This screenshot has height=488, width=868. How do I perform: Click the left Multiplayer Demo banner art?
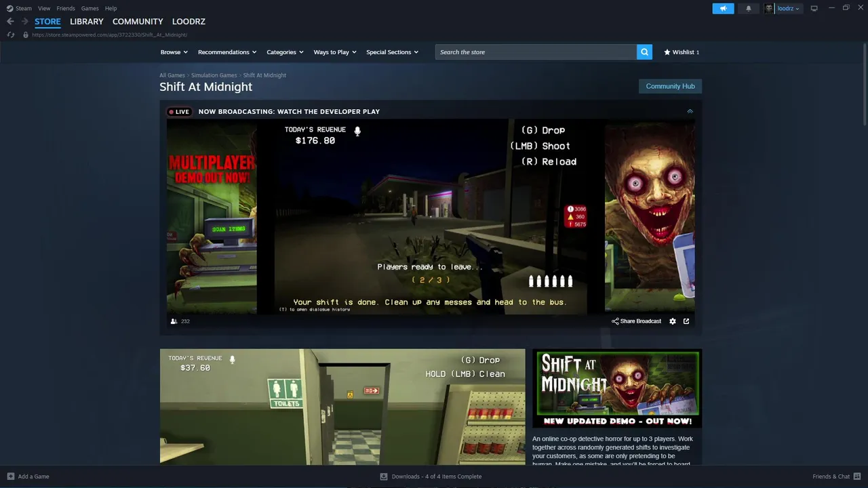pyautogui.click(x=212, y=217)
